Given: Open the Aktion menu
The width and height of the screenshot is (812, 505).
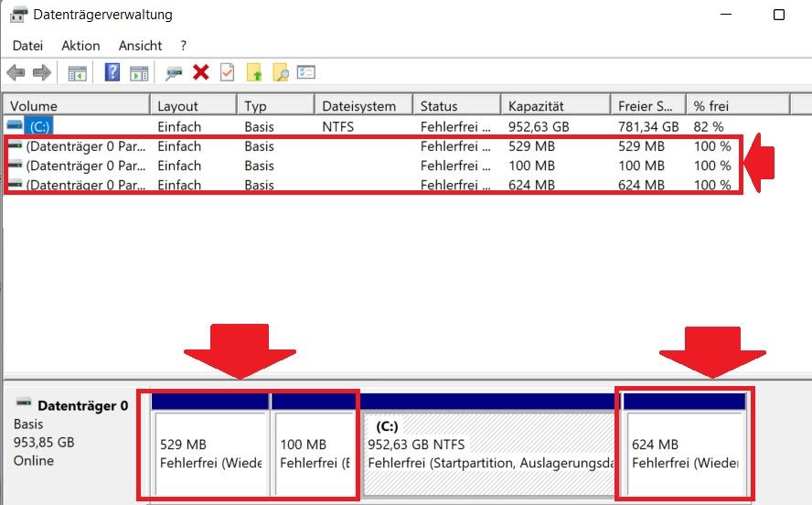Looking at the screenshot, I should [80, 46].
